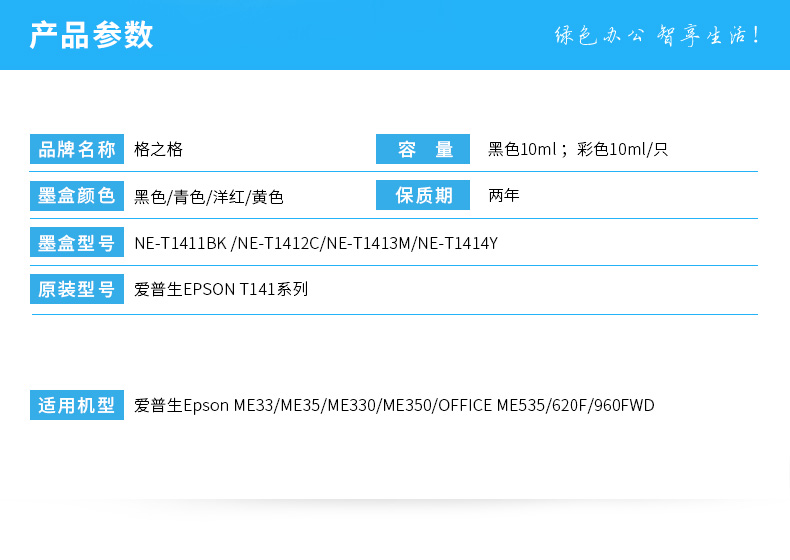Click 青色 in the cartridge color list
Image resolution: width=790 pixels, height=560 pixels.
click(x=189, y=197)
